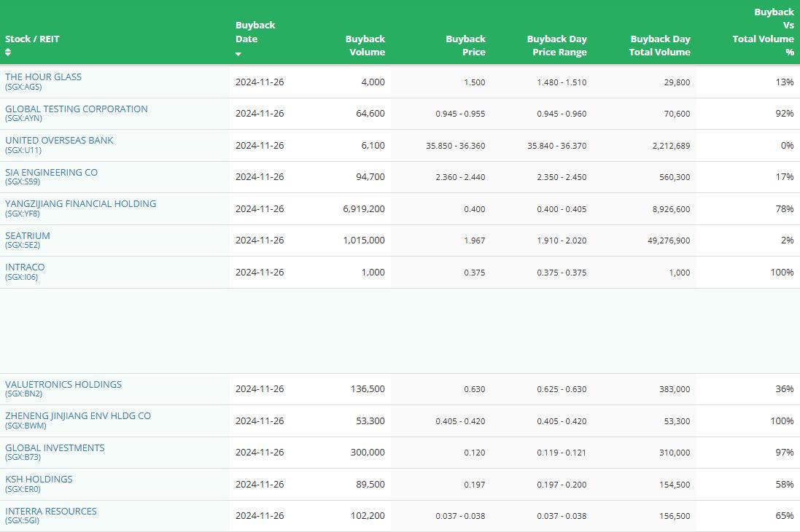
Task: Open UNITED OVERSEAS BANK link
Action: (x=59, y=140)
